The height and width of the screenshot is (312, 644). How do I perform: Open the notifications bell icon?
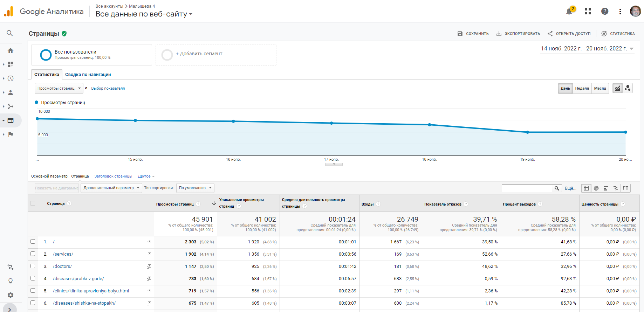tap(569, 12)
